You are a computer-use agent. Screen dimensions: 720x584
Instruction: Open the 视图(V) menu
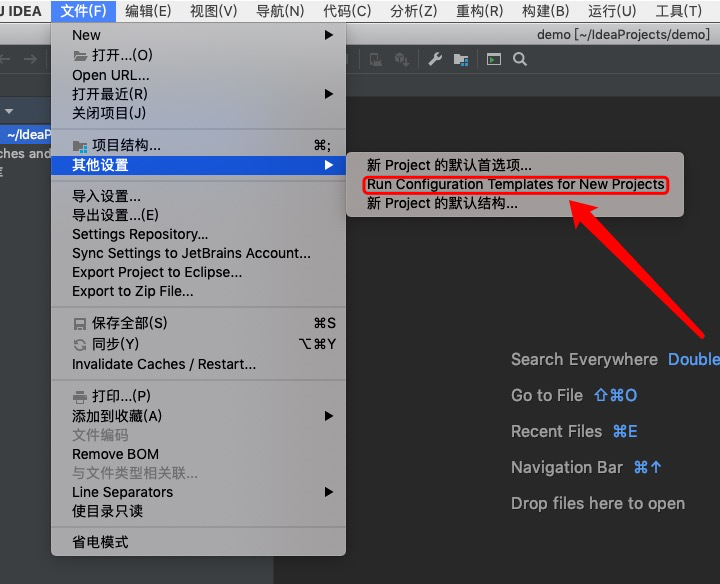pos(214,11)
